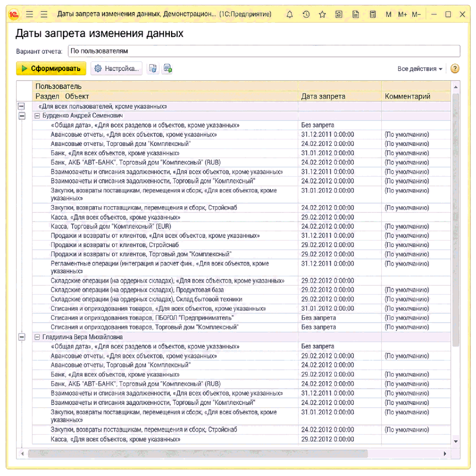Click Гладилина Вера Михайловна user name
This screenshot has width=476, height=476.
point(83,337)
